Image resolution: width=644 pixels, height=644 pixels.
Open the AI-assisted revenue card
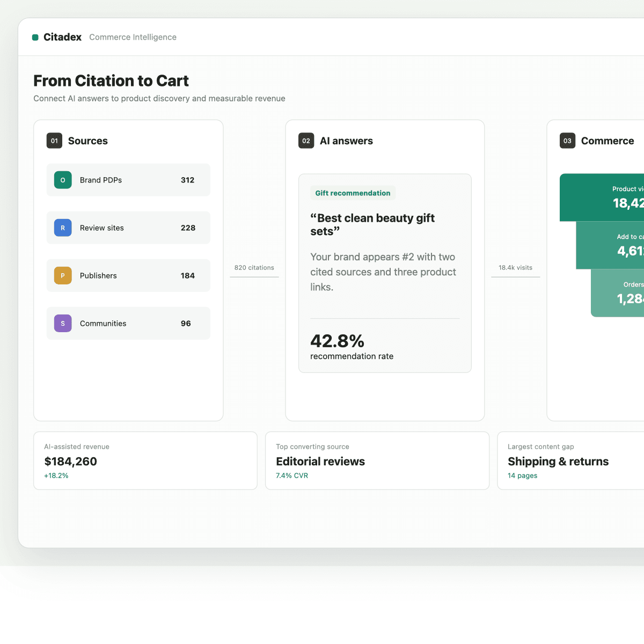[x=145, y=460]
